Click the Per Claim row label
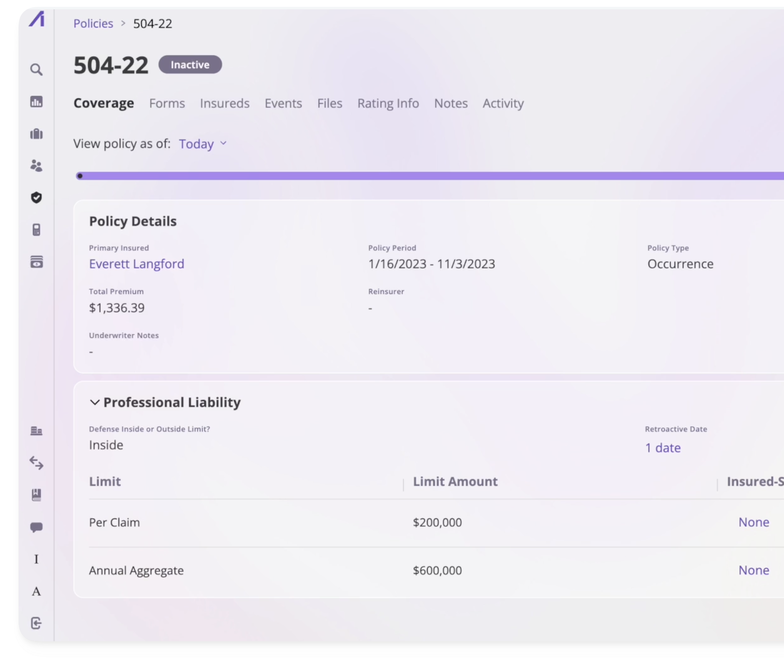This screenshot has height=672, width=784. pyautogui.click(x=114, y=522)
